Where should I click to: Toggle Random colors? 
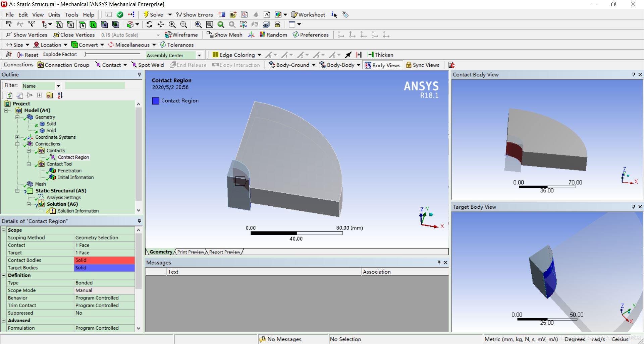coord(273,35)
